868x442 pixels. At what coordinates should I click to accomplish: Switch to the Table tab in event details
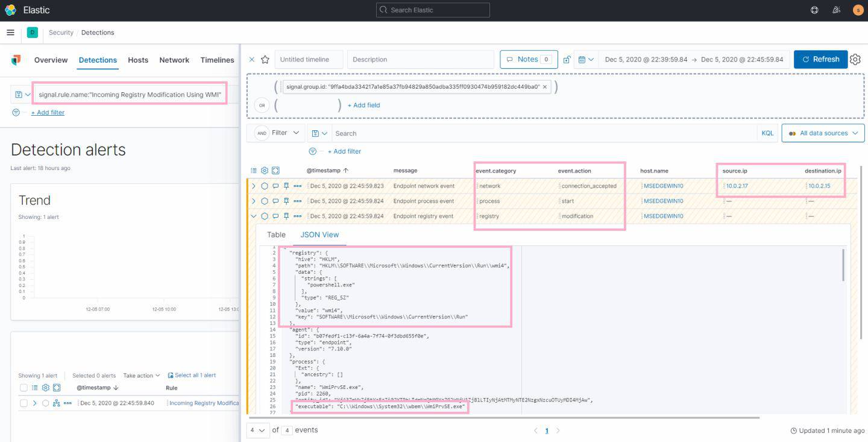point(276,235)
